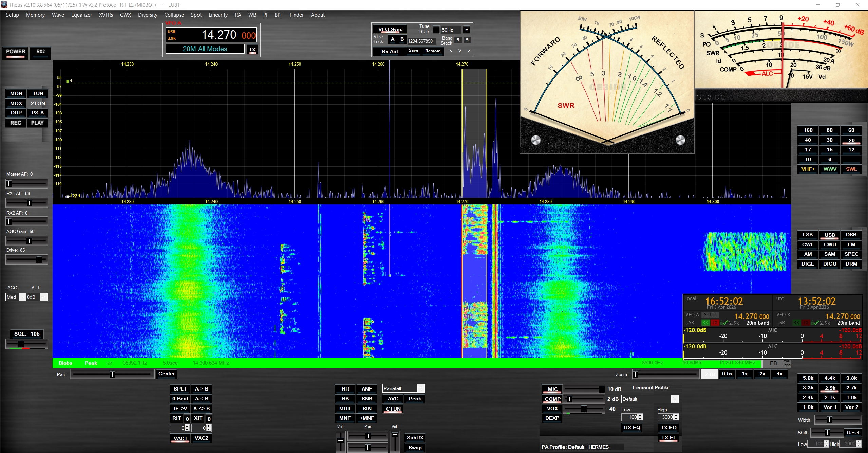Viewport: 868px width, 453px height.
Task: Increase tune step with plus button
Action: click(x=467, y=30)
